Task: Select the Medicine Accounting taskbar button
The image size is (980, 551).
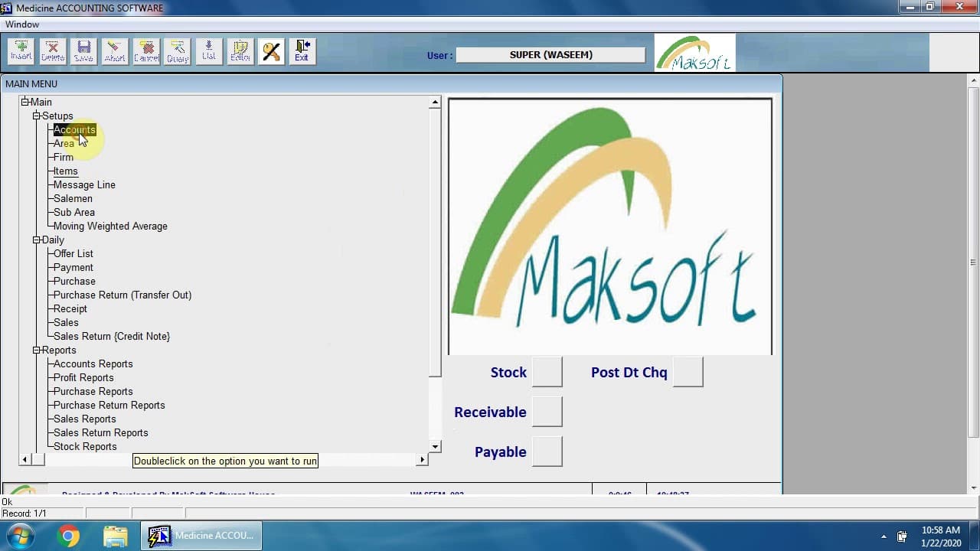Action: [x=201, y=536]
